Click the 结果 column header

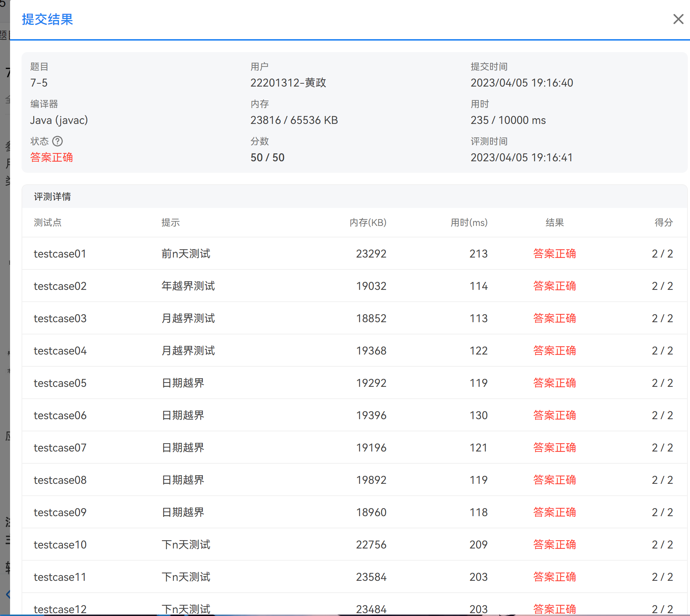click(554, 222)
